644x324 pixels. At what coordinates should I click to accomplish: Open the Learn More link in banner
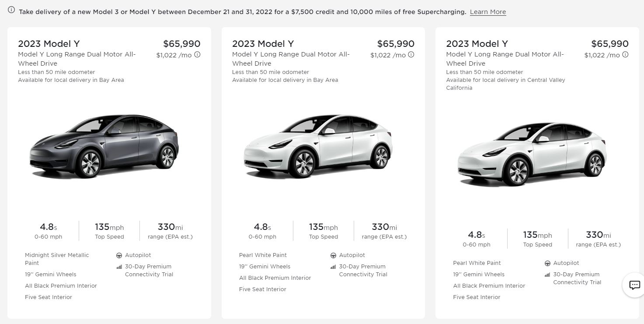[487, 12]
